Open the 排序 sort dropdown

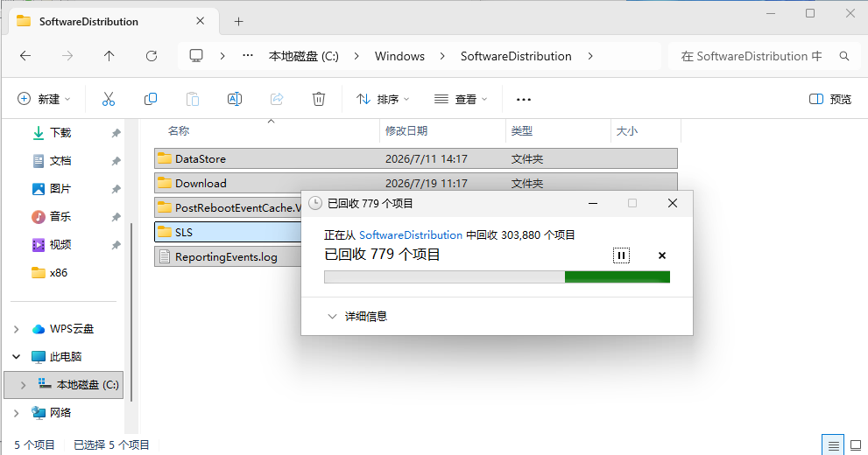(x=383, y=99)
